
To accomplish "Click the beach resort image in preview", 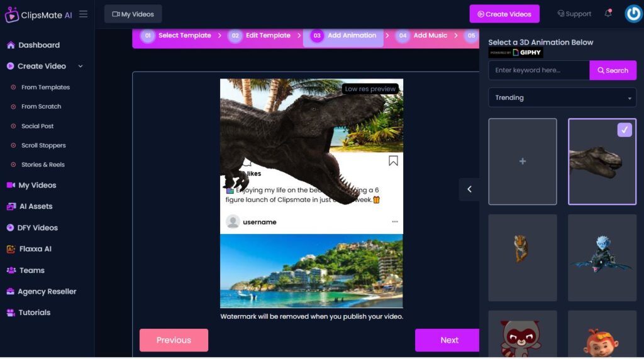I will pos(311,271).
